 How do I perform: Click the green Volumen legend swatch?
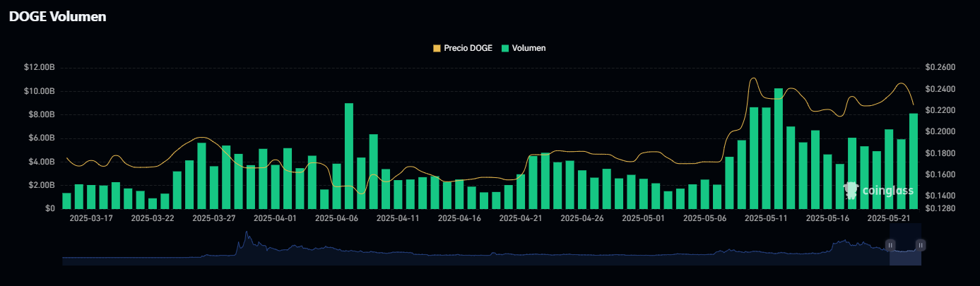tap(506, 48)
